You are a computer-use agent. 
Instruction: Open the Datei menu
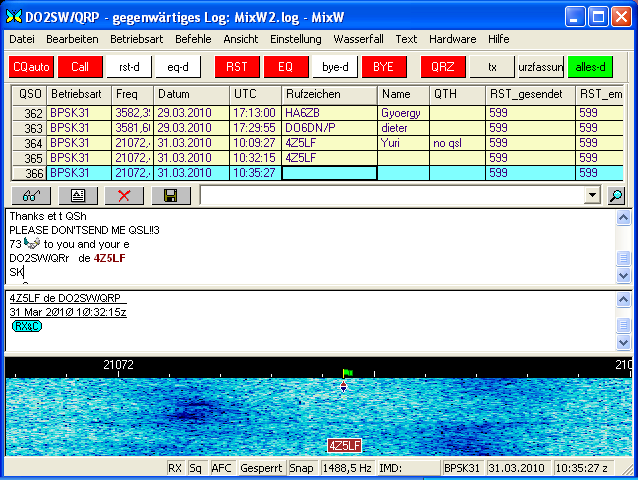click(x=22, y=39)
